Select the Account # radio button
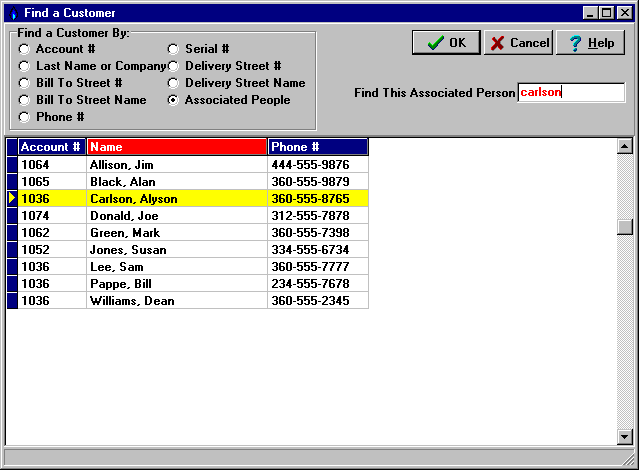 pyautogui.click(x=24, y=49)
